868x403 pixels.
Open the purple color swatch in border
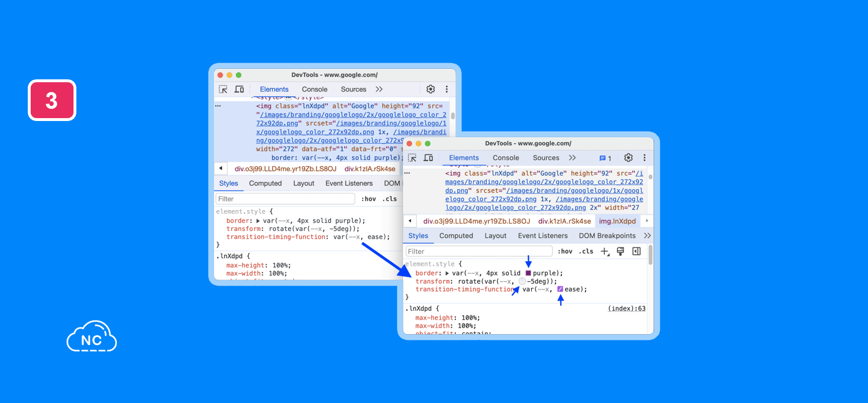pyautogui.click(x=528, y=273)
